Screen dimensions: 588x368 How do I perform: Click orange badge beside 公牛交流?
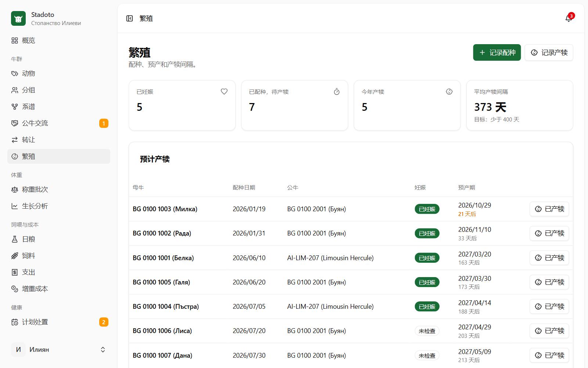pos(104,123)
